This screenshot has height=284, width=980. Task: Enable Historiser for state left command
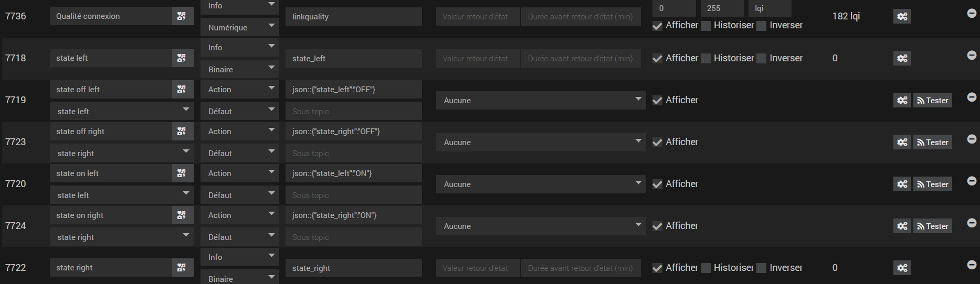[x=706, y=59]
